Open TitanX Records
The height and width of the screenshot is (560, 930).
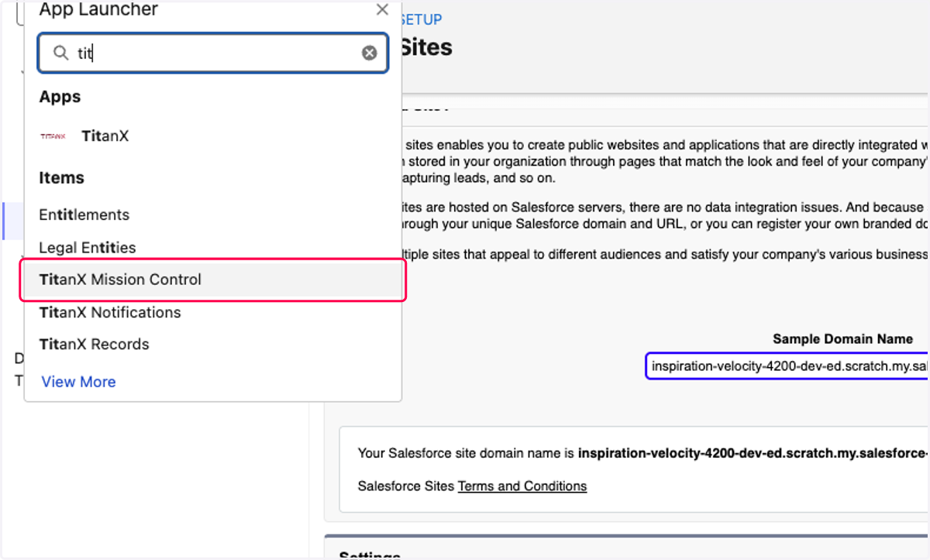(95, 344)
